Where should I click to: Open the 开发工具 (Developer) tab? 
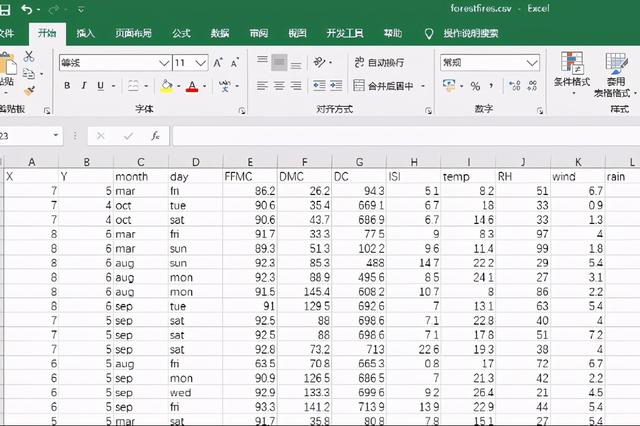coord(345,33)
